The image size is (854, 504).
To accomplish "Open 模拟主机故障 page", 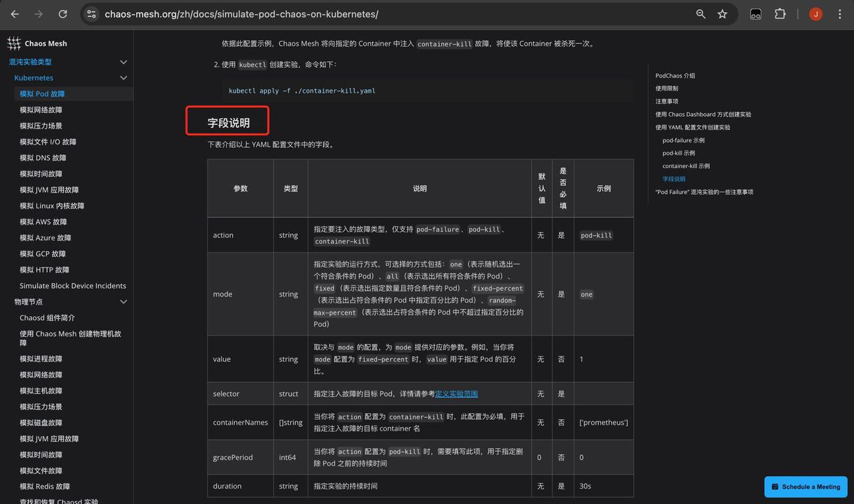I will [41, 391].
